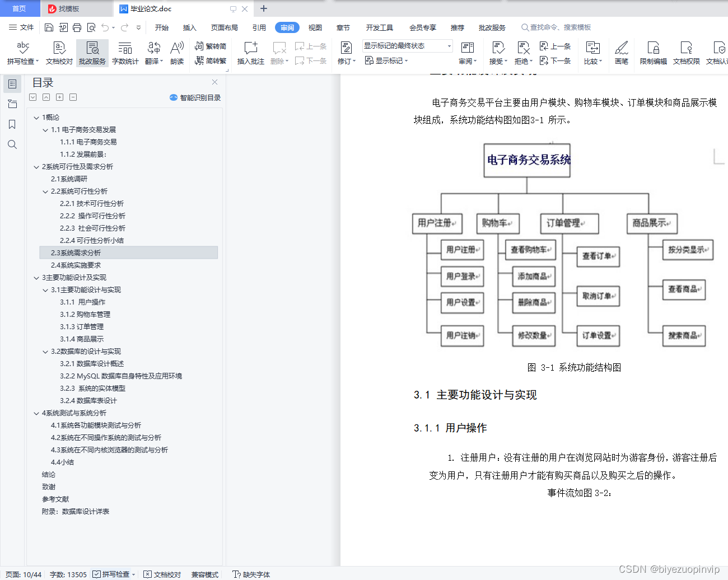The width and height of the screenshot is (728, 580).
Task: Collapse the '2系统可行性及需求分析' node
Action: pos(36,167)
